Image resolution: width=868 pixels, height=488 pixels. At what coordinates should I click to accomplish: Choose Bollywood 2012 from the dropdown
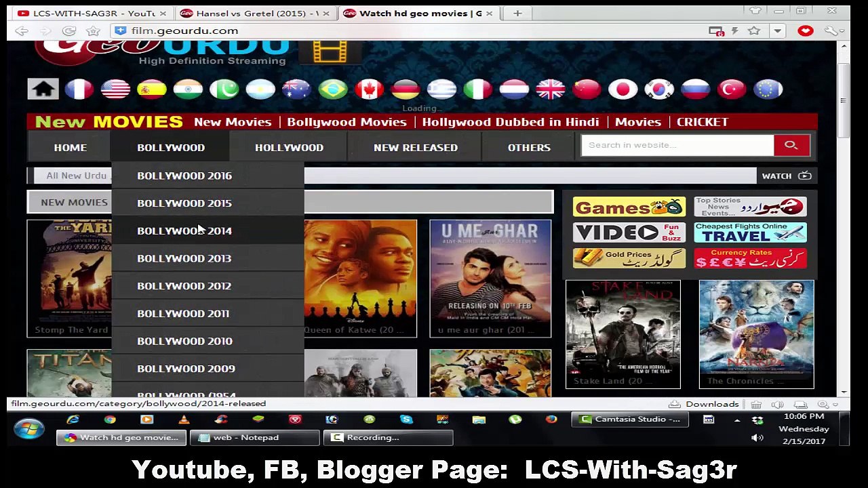tap(208, 286)
